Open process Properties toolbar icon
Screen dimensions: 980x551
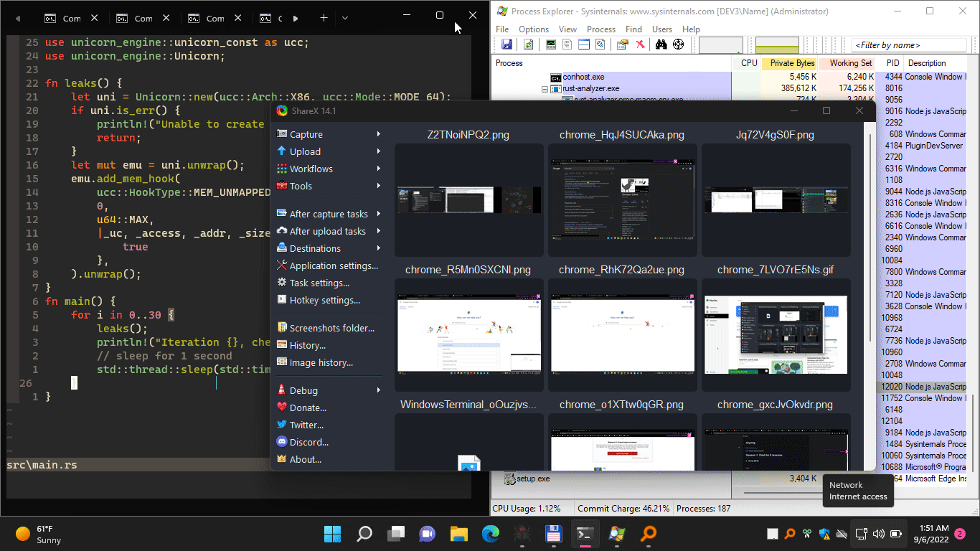[623, 44]
